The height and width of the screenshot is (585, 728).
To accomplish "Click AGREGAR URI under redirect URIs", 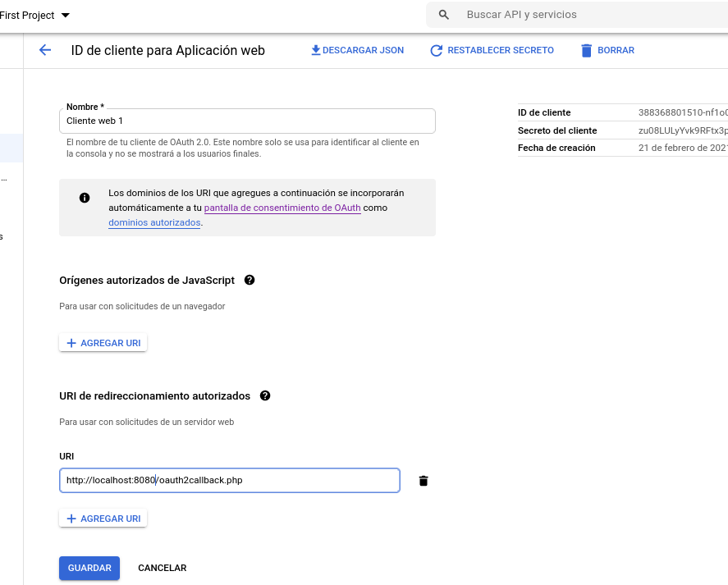I will point(103,518).
